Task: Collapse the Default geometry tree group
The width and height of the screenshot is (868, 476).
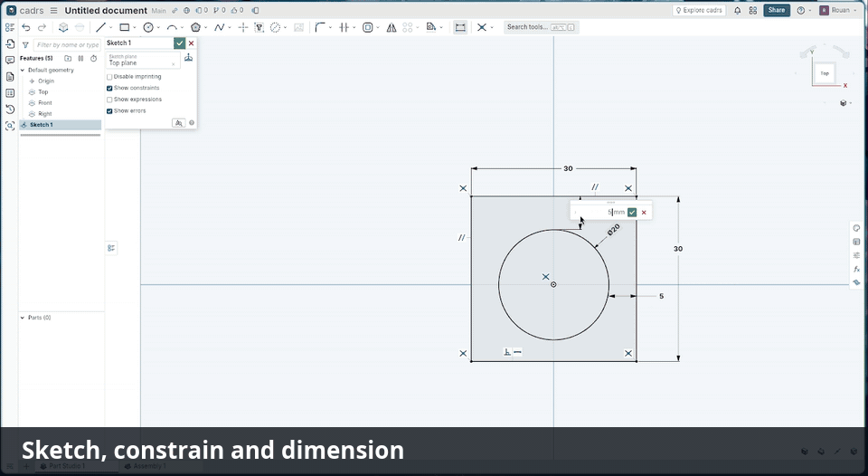Action: [23, 71]
